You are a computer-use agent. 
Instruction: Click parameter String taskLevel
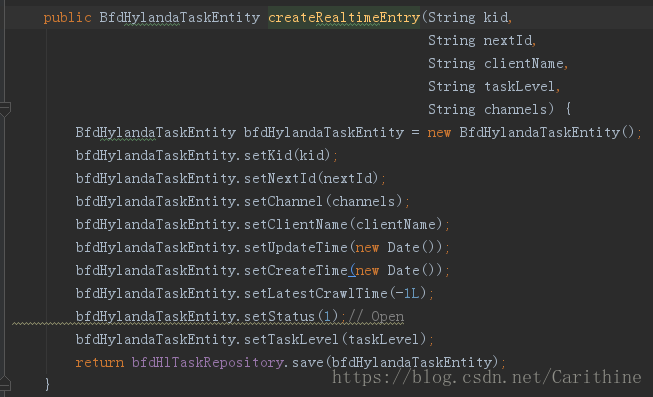coord(491,86)
